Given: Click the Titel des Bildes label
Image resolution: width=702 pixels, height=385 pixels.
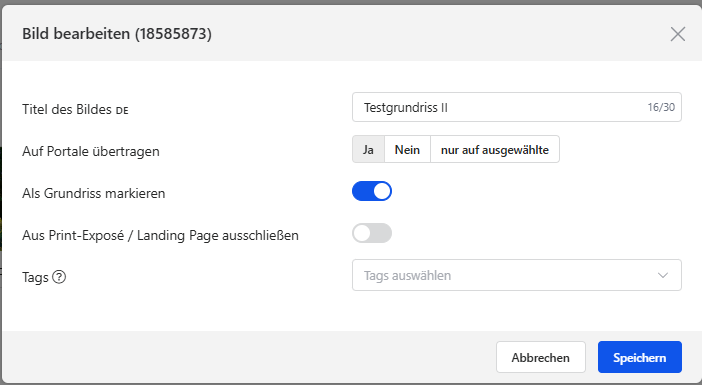Looking at the screenshot, I should pos(67,109).
